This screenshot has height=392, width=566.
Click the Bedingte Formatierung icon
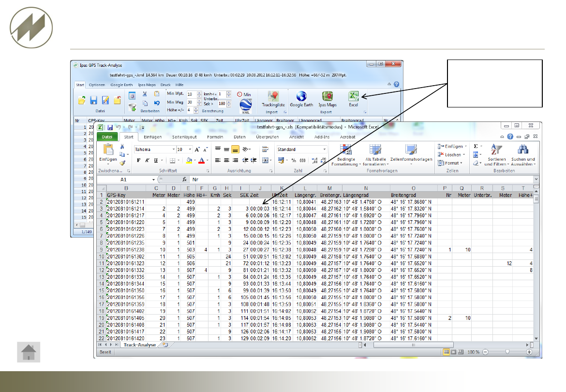[345, 150]
